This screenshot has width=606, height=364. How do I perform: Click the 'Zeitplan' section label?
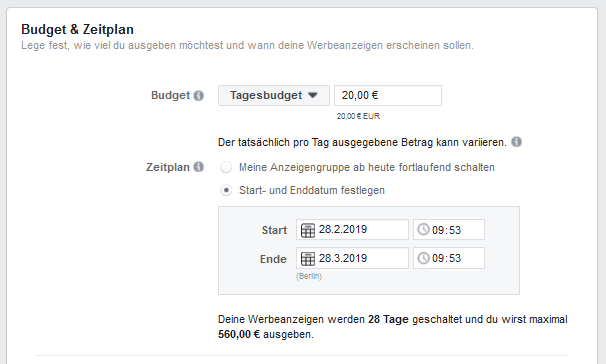pos(168,167)
